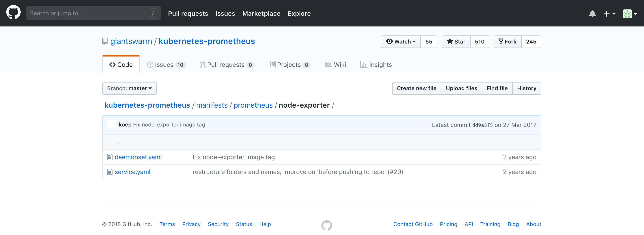Open the plus create-new dropdown

[609, 14]
